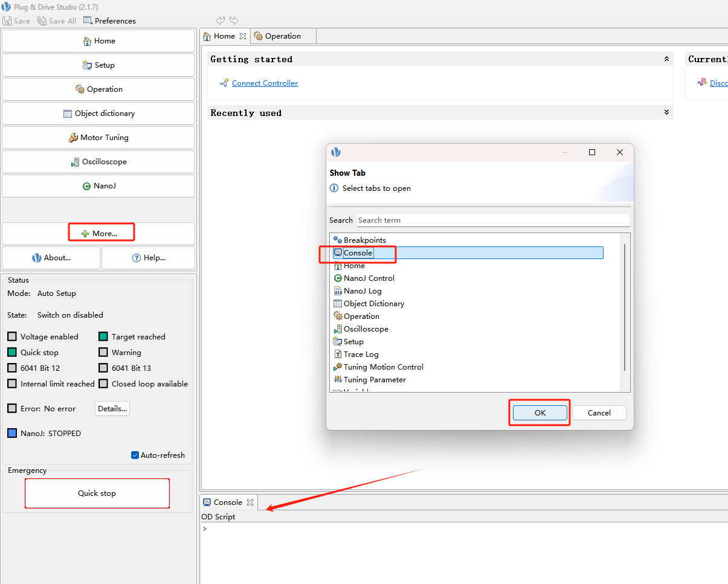This screenshot has width=728, height=584.
Task: Toggle the Quick stop status indicator
Action: (12, 352)
